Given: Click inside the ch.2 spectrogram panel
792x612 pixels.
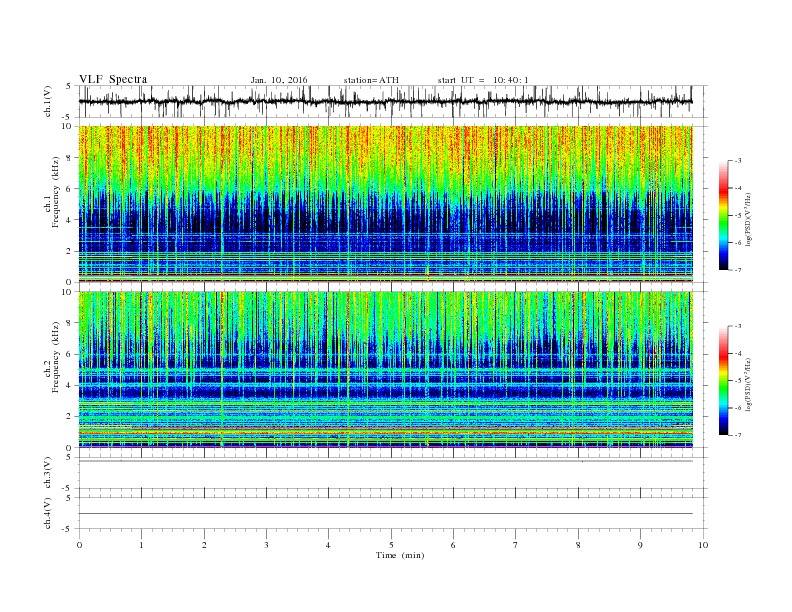Looking at the screenshot, I should click(385, 370).
